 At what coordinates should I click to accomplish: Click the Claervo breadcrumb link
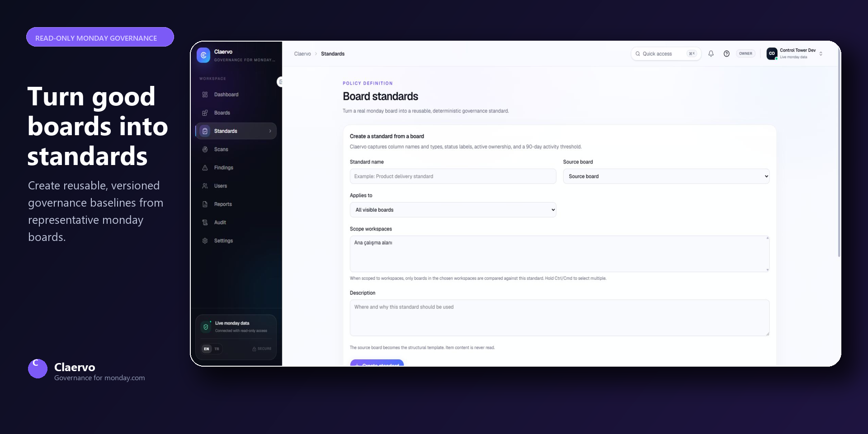coord(302,54)
